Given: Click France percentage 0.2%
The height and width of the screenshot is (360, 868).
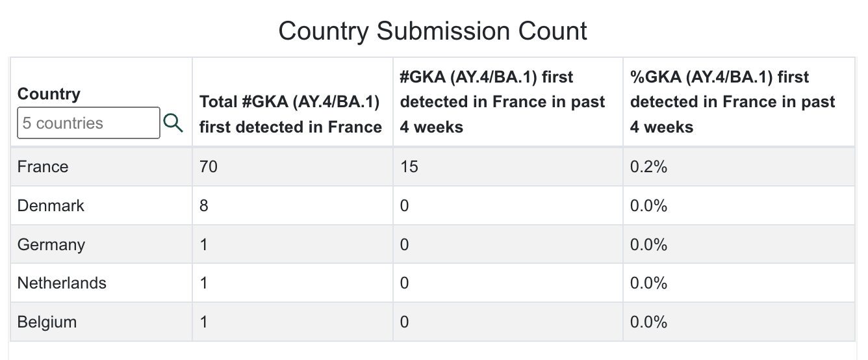Looking at the screenshot, I should point(649,167).
